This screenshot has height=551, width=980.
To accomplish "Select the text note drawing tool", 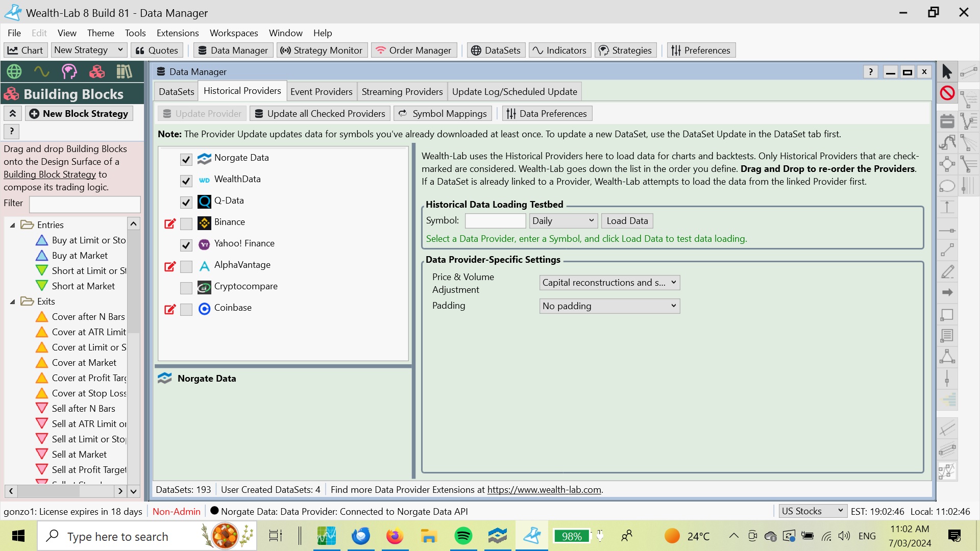I will 947,335.
